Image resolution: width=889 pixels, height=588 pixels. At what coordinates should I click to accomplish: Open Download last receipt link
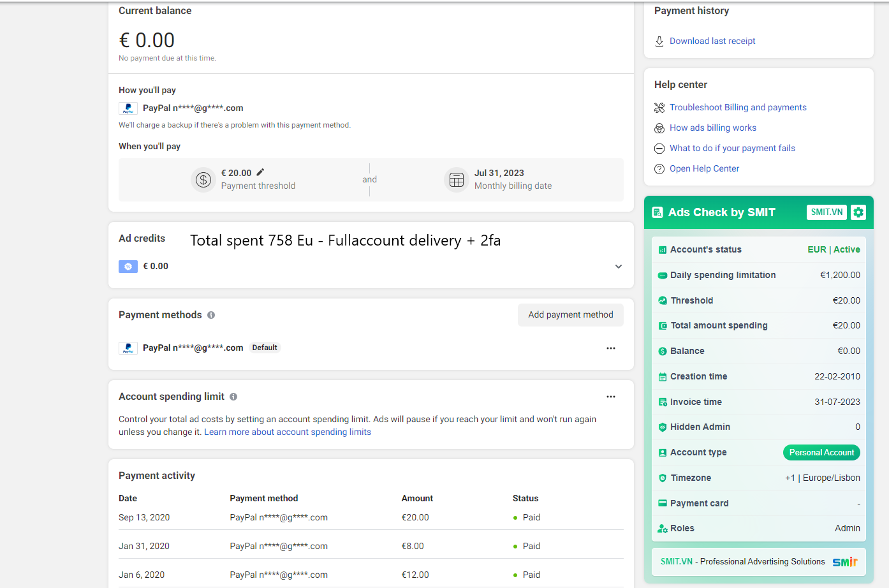712,41
